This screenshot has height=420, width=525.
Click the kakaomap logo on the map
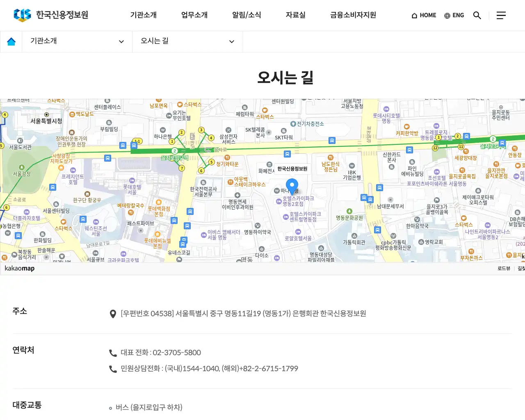pyautogui.click(x=19, y=268)
